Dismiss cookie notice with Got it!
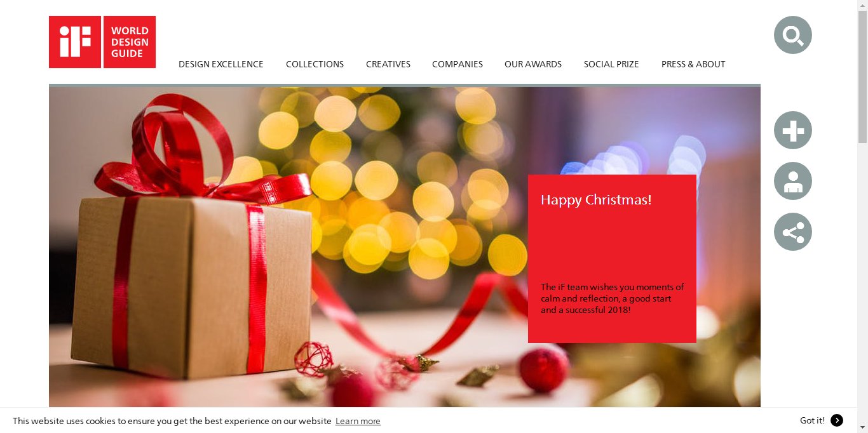 click(812, 420)
